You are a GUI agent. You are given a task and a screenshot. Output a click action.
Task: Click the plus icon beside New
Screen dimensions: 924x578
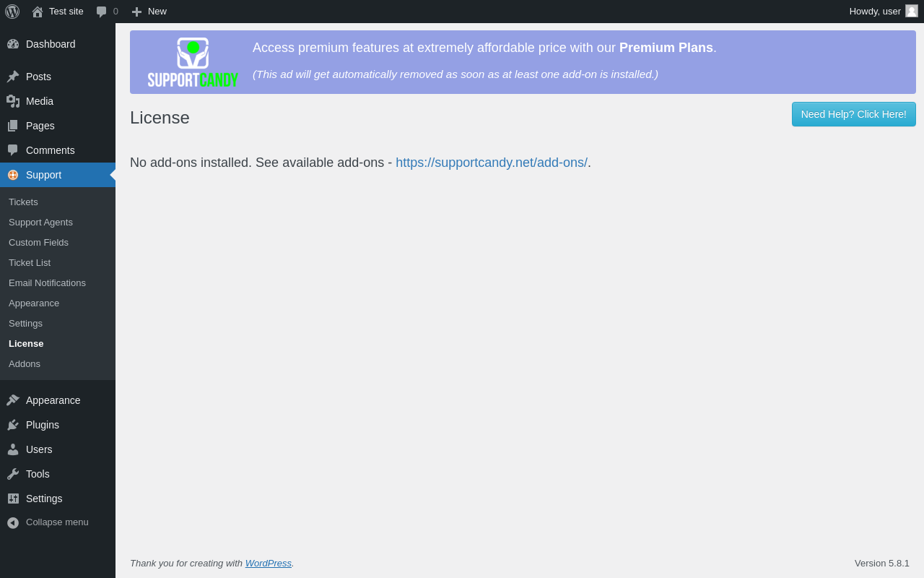(136, 12)
